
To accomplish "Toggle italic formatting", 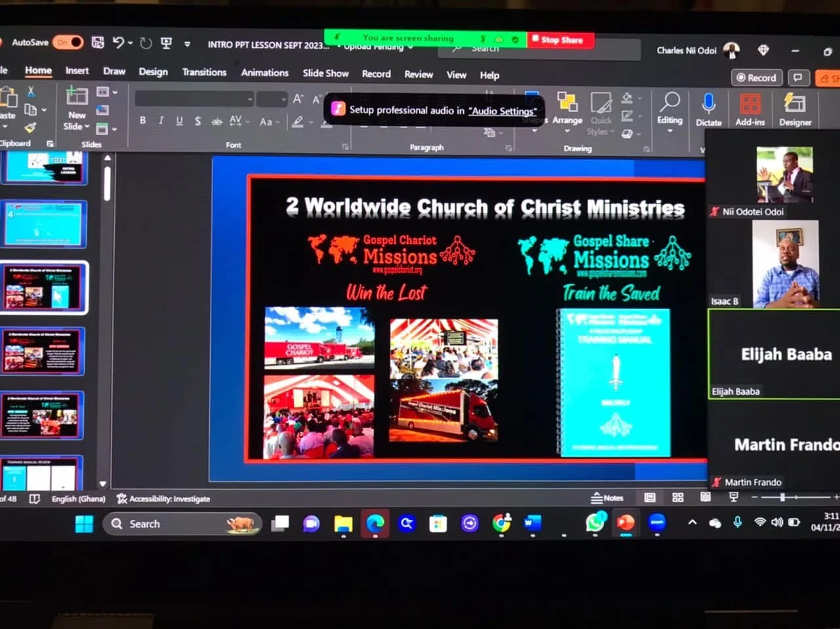I will (x=161, y=120).
